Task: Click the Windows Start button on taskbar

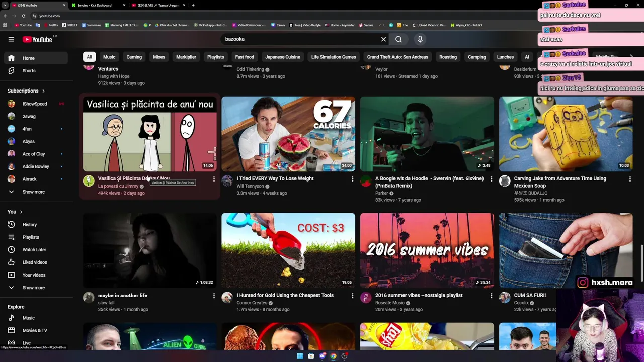Action: 300,356
